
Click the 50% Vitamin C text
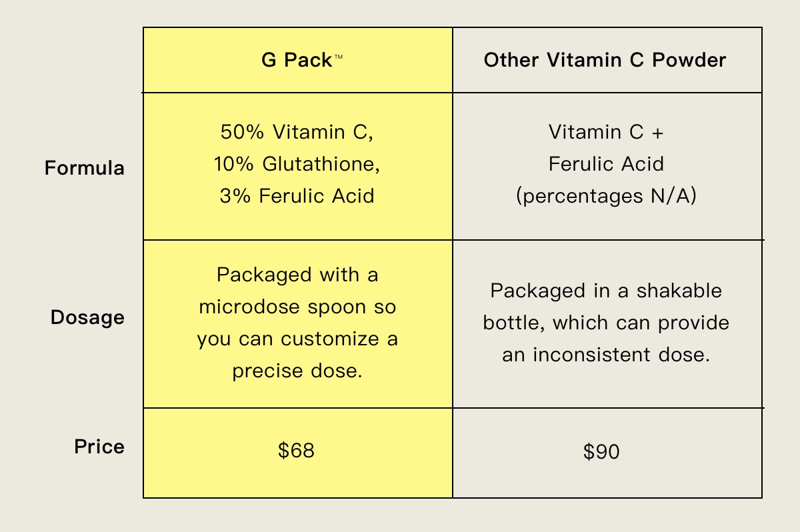click(297, 132)
